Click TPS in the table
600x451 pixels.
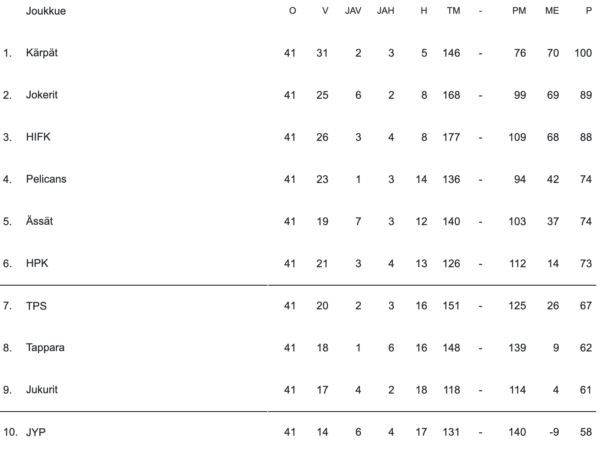(36, 306)
